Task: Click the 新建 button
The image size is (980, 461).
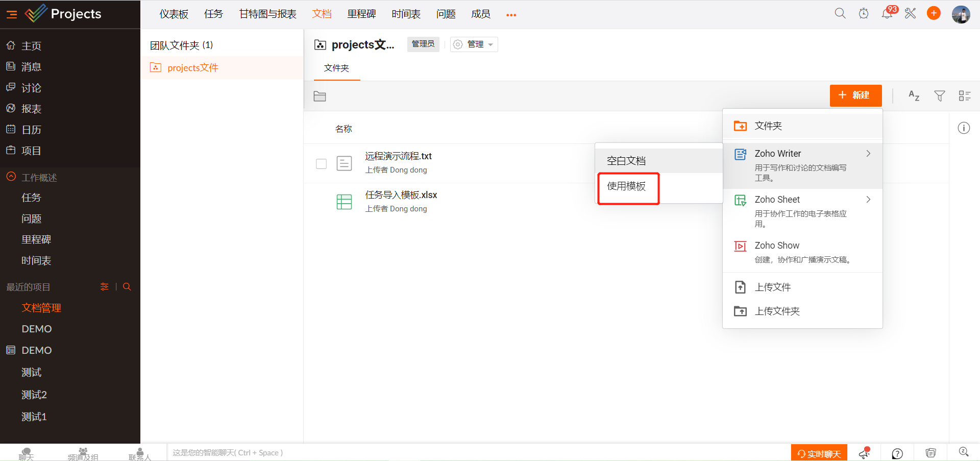Action: click(855, 95)
